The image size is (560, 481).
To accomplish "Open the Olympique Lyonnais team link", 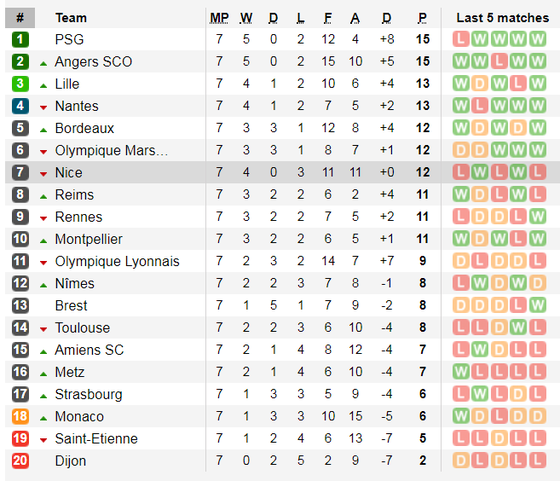I will click(x=117, y=261).
